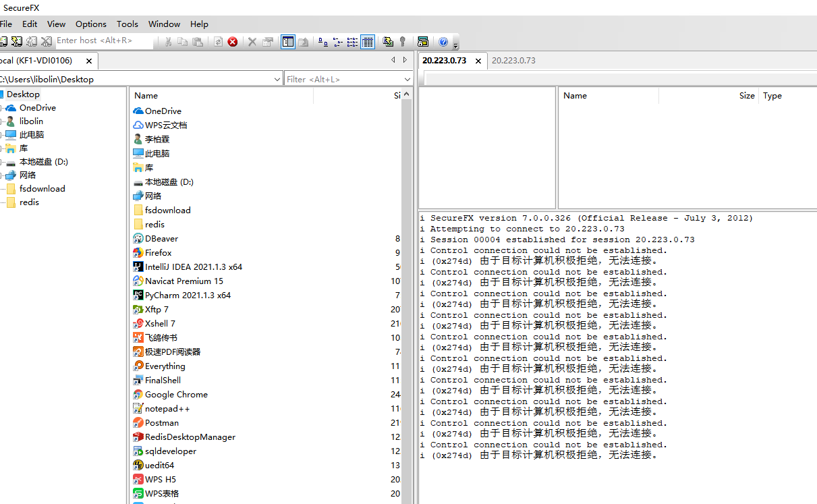Open the Window menu

(164, 24)
